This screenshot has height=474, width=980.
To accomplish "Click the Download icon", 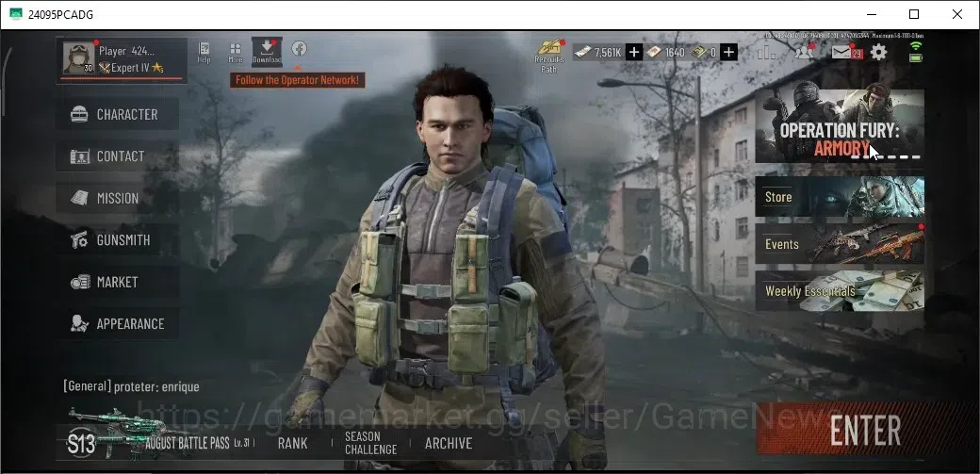I will pos(267,52).
